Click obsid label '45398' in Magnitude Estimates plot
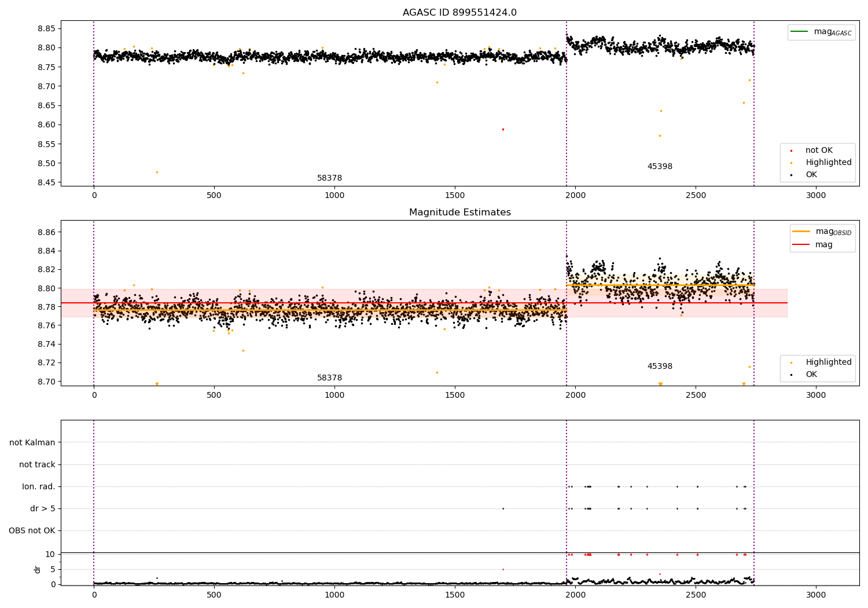This screenshot has width=868, height=608. 660,367
